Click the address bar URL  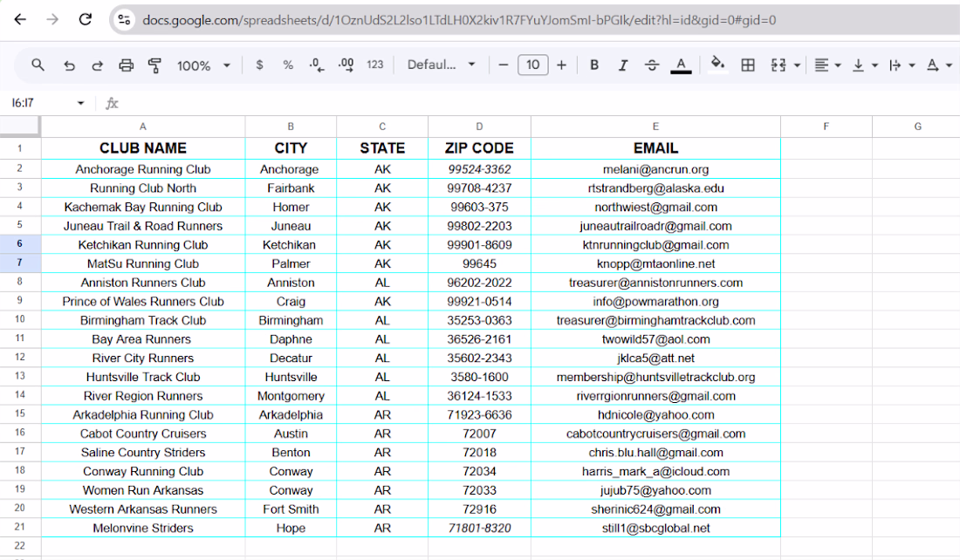pyautogui.click(x=459, y=20)
